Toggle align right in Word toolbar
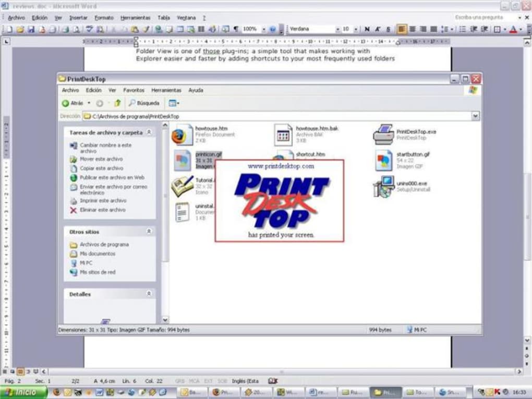The width and height of the screenshot is (532, 399). [423, 30]
